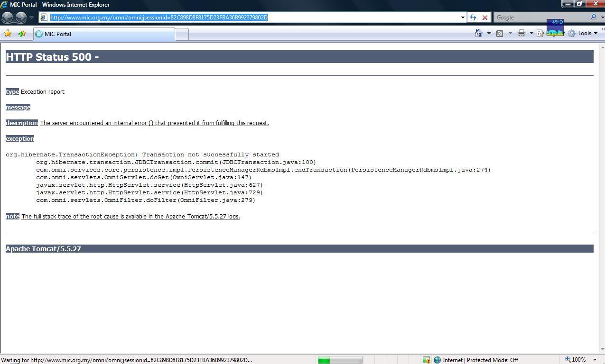Click the Back navigation button
The height and width of the screenshot is (364, 605).
coord(8,18)
